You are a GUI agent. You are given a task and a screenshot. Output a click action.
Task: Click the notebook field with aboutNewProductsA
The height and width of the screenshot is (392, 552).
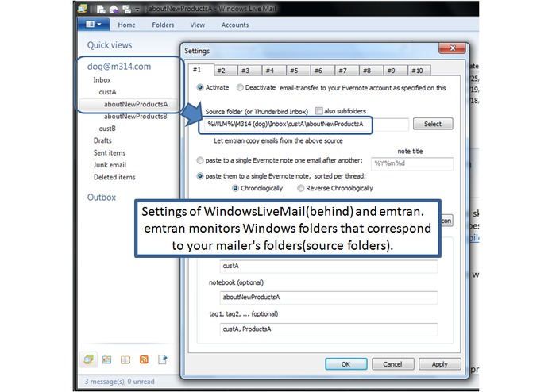(329, 298)
